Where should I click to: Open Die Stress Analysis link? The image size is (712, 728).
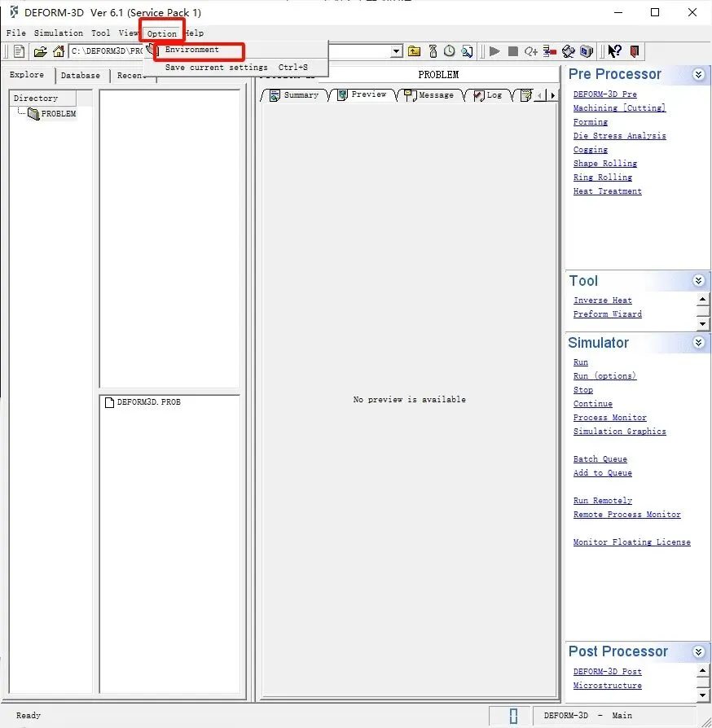620,135
